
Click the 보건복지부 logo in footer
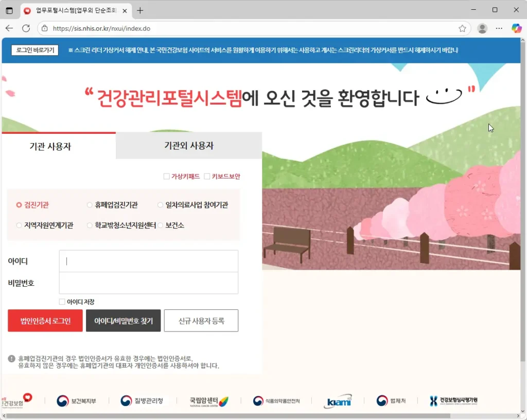pyautogui.click(x=76, y=401)
